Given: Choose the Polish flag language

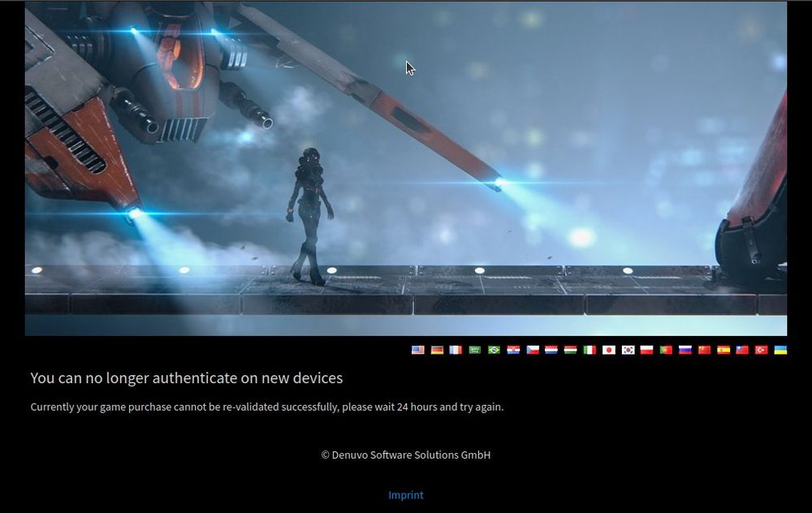Looking at the screenshot, I should (x=647, y=350).
